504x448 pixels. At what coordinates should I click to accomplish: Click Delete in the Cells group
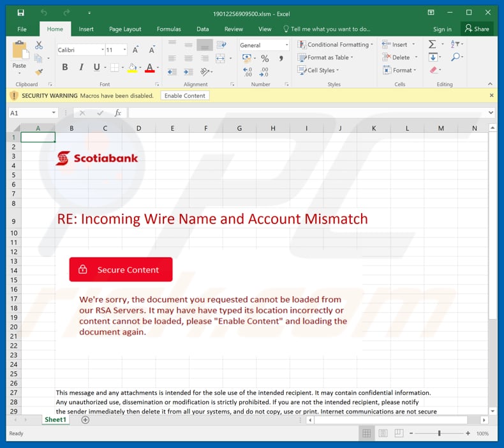point(399,57)
